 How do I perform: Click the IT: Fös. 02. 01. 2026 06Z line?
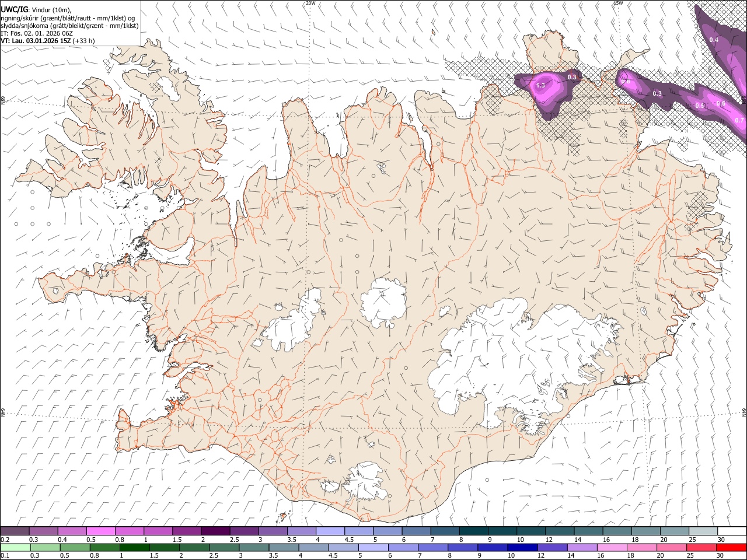click(37, 33)
